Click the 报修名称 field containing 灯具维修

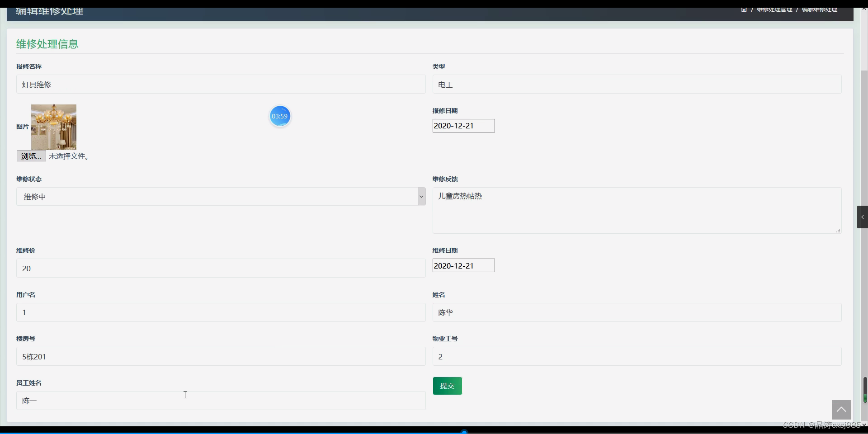pos(221,85)
